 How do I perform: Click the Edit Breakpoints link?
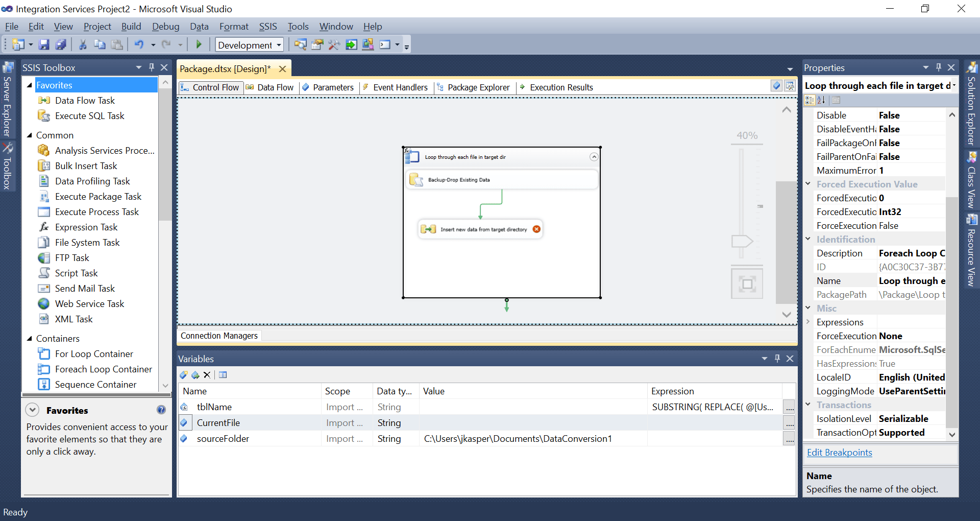pos(840,453)
